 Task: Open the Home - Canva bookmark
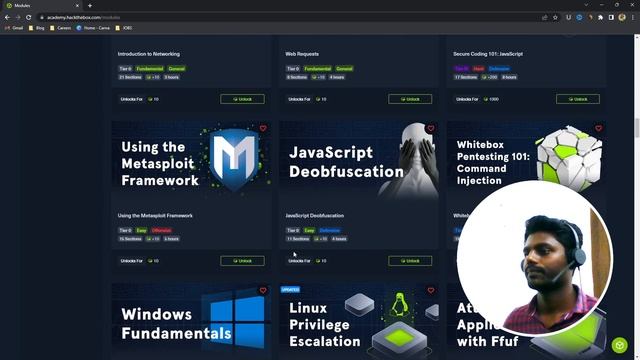point(93,28)
